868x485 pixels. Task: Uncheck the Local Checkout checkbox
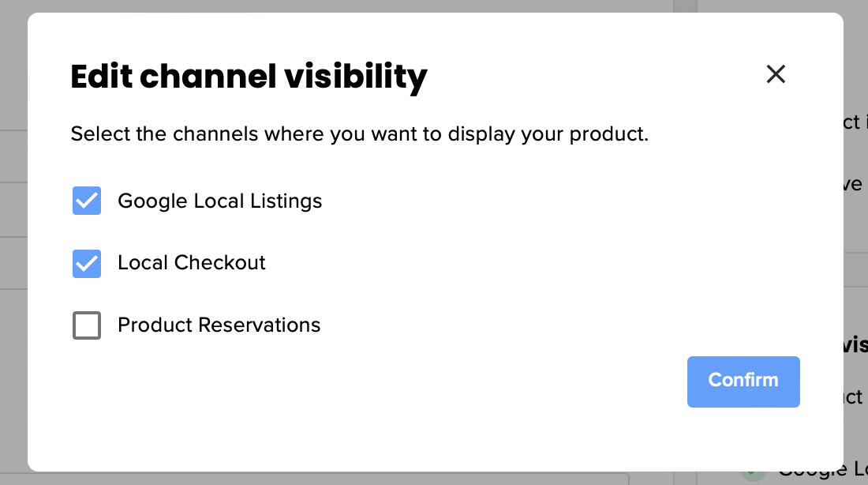(x=87, y=263)
